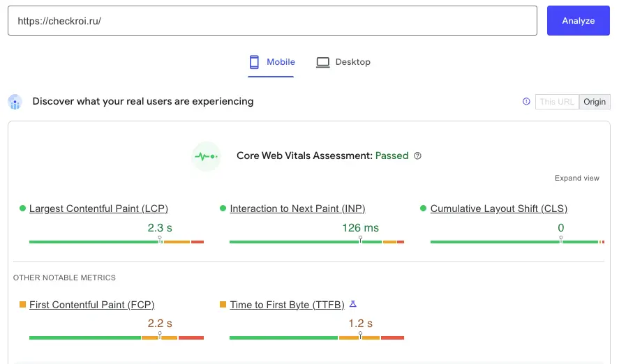Click the green status dot beside LCP
Viewport: 626px width, 364px height.
22,208
